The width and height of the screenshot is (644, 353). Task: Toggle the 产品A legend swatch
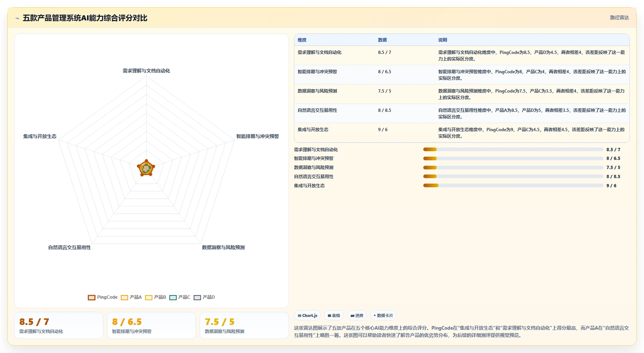pyautogui.click(x=125, y=298)
